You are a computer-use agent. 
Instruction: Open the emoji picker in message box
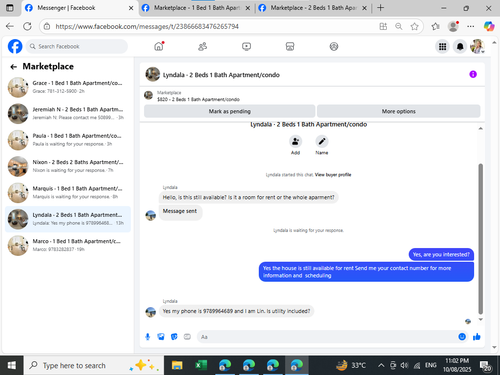[x=462, y=337]
